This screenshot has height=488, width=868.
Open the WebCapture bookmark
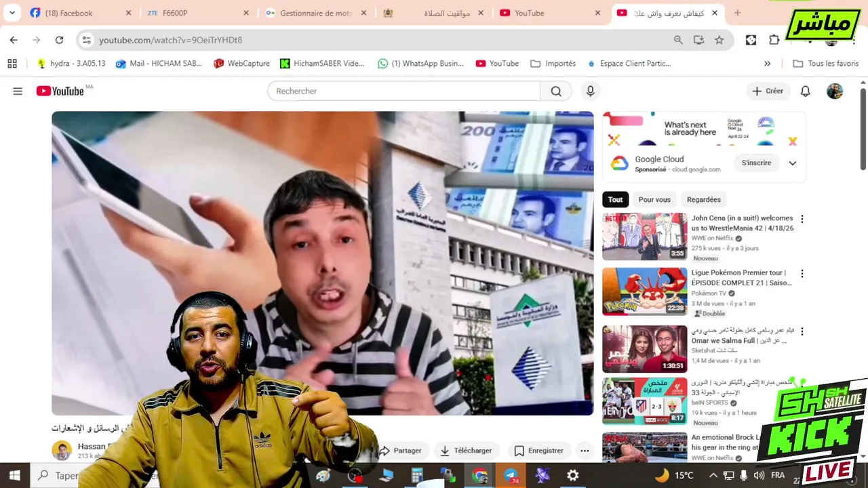241,63
